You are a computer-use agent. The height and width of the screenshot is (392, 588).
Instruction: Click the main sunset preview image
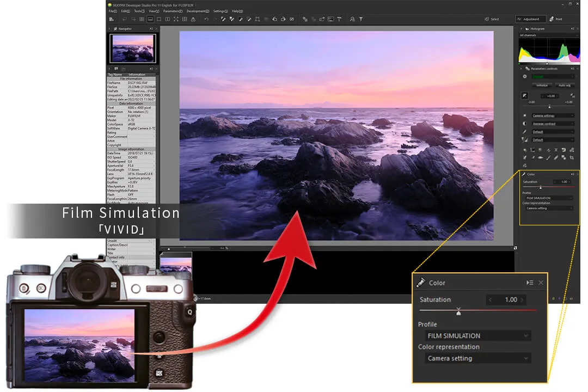[x=336, y=136]
